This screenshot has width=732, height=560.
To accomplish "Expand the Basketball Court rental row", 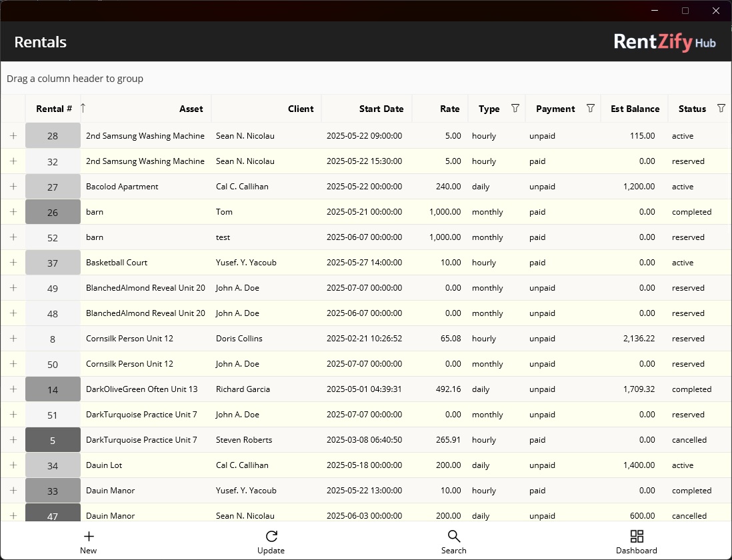I will pyautogui.click(x=13, y=263).
